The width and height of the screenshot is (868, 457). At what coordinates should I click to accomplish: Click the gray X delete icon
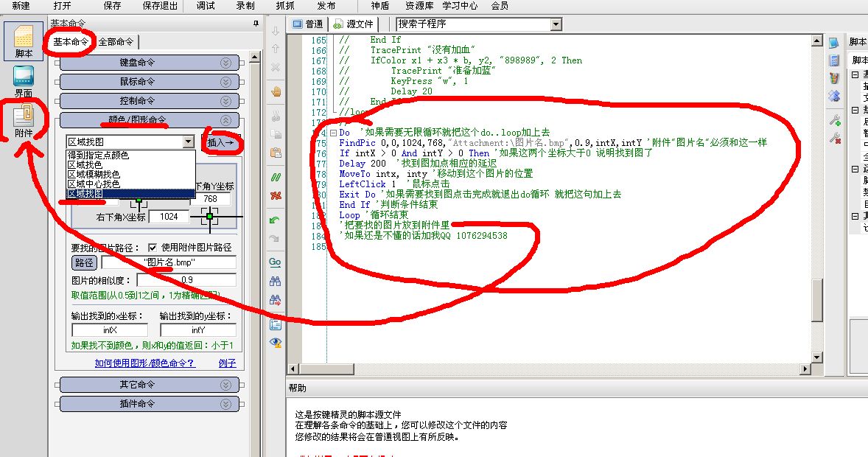[275, 67]
